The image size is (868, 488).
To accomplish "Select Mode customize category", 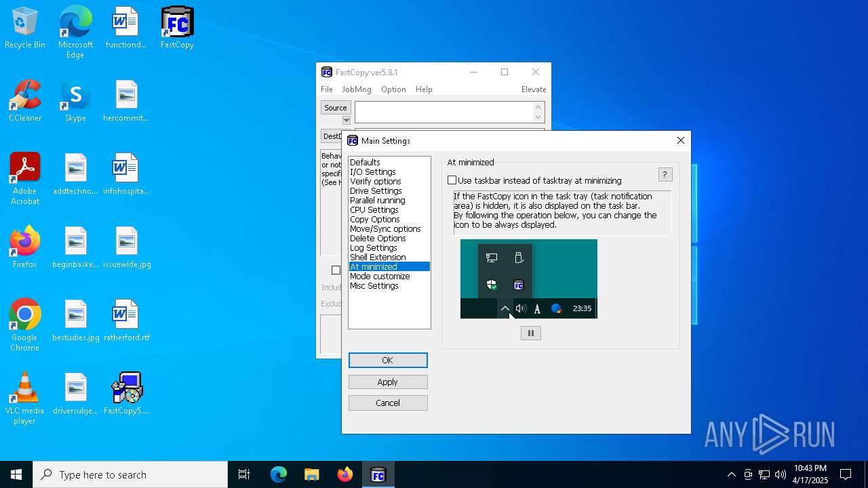I will 389,277.
